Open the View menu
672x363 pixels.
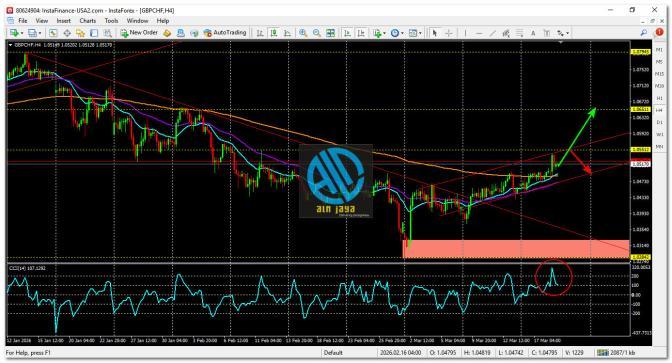click(x=42, y=21)
